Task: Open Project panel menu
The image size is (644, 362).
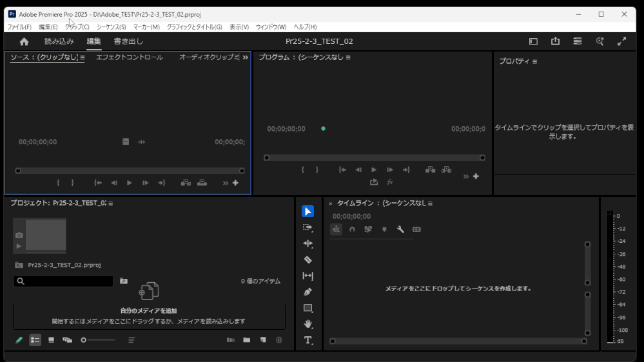Action: point(110,203)
